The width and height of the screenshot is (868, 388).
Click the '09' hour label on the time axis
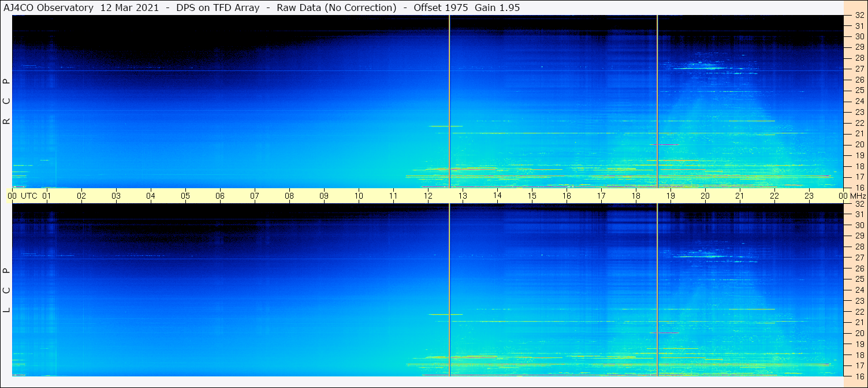pyautogui.click(x=324, y=196)
